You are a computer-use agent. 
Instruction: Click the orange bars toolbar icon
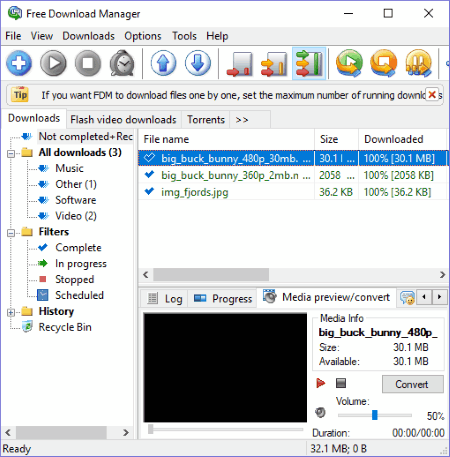pos(419,63)
